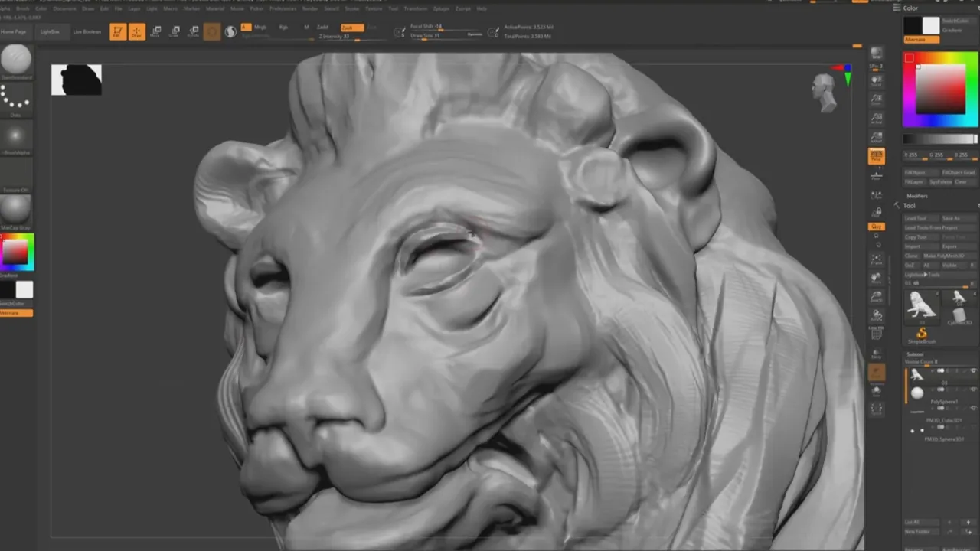
Task: Select the Scroll canvas icon
Action: click(x=877, y=80)
